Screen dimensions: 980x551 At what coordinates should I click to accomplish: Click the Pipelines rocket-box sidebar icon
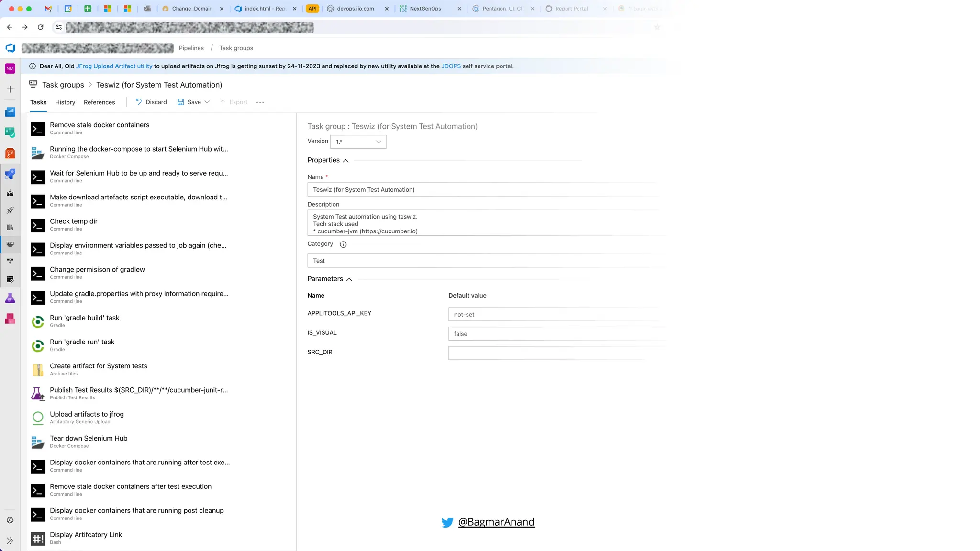tap(10, 174)
